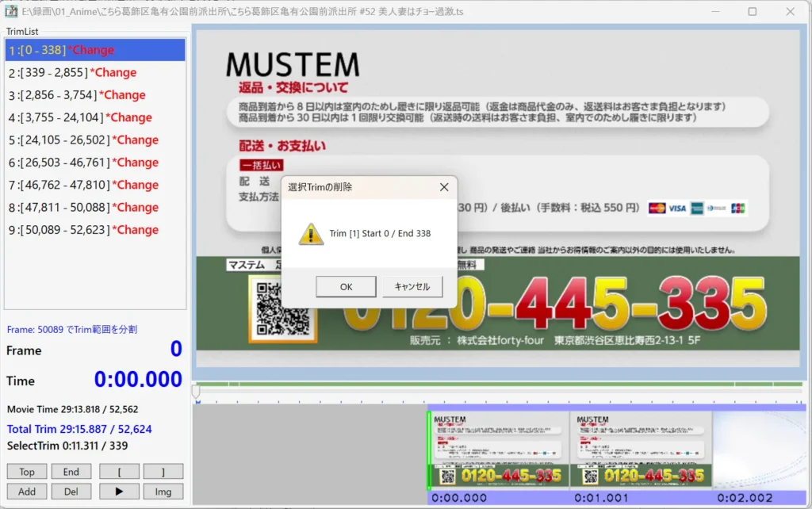The width and height of the screenshot is (812, 509).
Task: Select trim entry 2 [339 - 2,855]
Action: [x=73, y=72]
